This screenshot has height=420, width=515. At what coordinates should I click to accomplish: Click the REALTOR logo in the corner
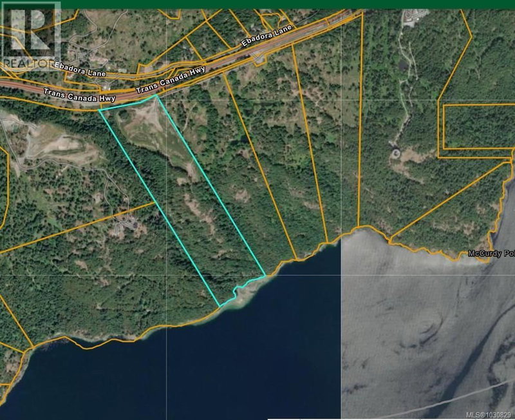[x=30, y=35]
